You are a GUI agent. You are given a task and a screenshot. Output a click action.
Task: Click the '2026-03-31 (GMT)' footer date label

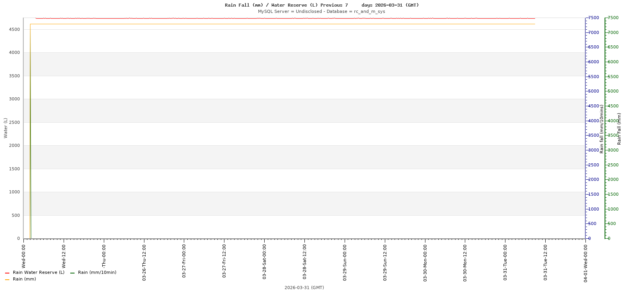(304, 288)
